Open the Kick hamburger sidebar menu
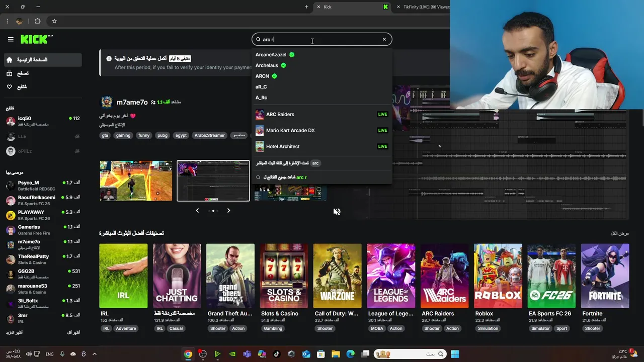Image resolution: width=644 pixels, height=362 pixels. pyautogui.click(x=11, y=39)
